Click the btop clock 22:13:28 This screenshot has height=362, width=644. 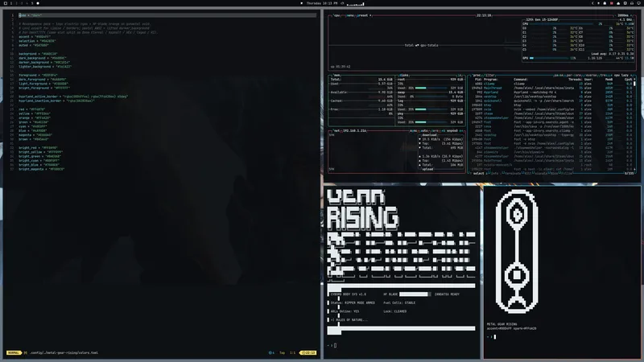(x=484, y=15)
